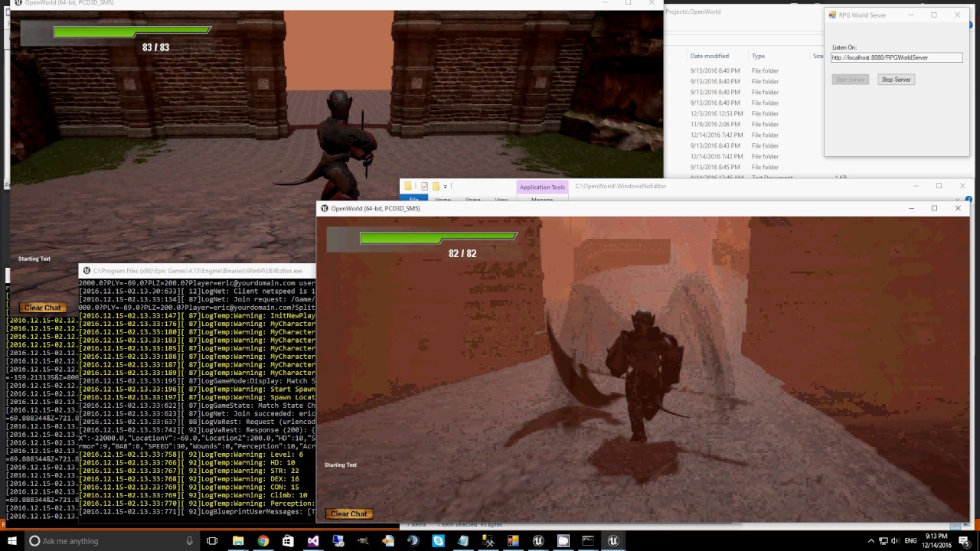Screen dimensions: 980x551
Task: Launch Google Chrome from the taskbar
Action: point(263,541)
